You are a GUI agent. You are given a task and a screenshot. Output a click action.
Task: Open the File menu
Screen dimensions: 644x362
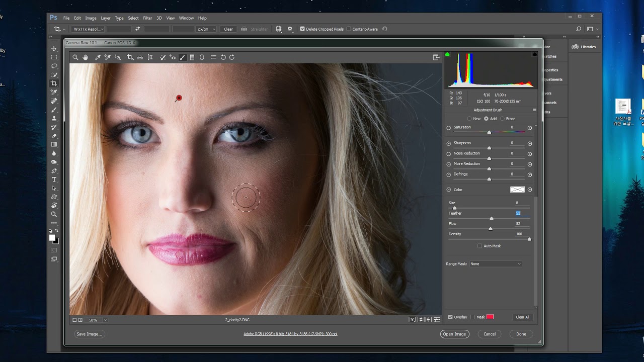tap(66, 18)
